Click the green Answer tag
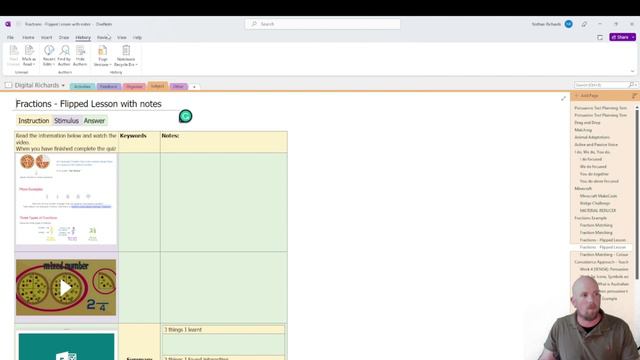The image size is (640, 360). [x=94, y=121]
